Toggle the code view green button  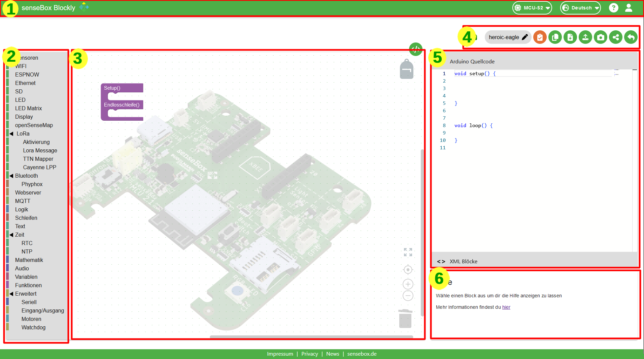(x=416, y=50)
